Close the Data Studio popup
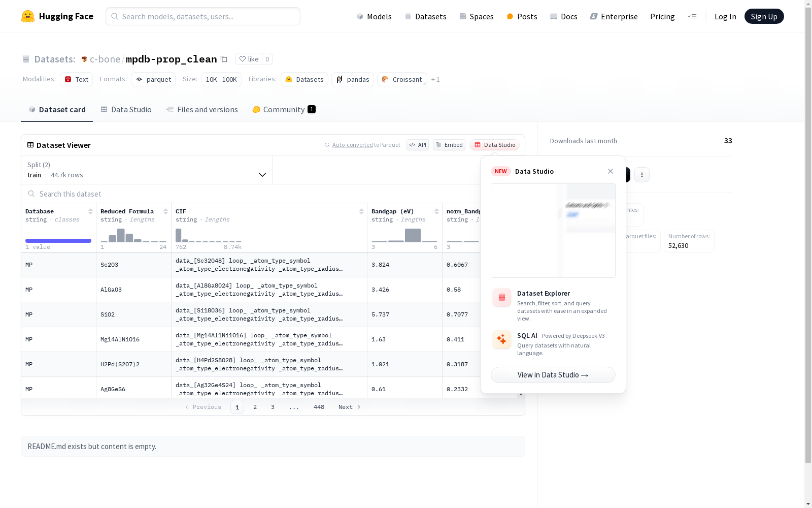Viewport: 812px width, 508px height. click(x=611, y=171)
